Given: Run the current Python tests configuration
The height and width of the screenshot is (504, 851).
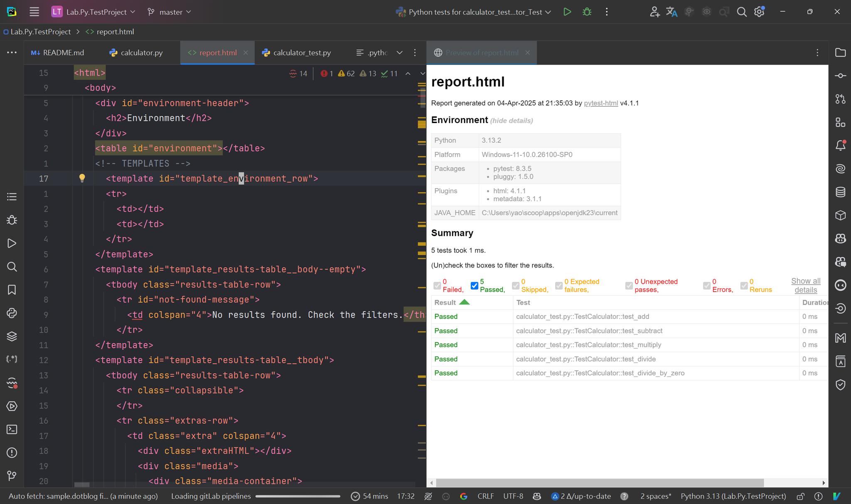Looking at the screenshot, I should pyautogui.click(x=567, y=12).
